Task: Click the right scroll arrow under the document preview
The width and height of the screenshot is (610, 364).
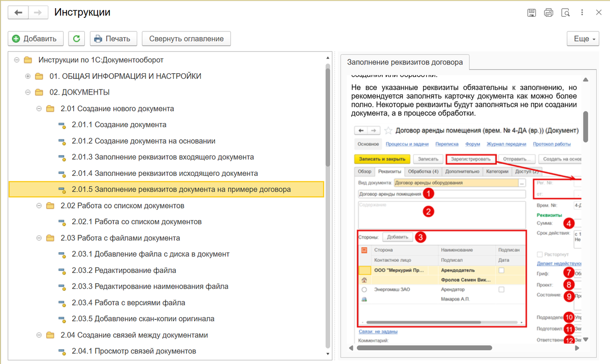Action: pyautogui.click(x=577, y=348)
